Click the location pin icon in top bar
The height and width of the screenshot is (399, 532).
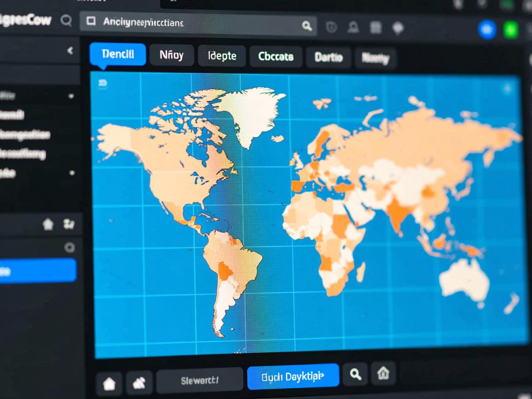point(398,28)
